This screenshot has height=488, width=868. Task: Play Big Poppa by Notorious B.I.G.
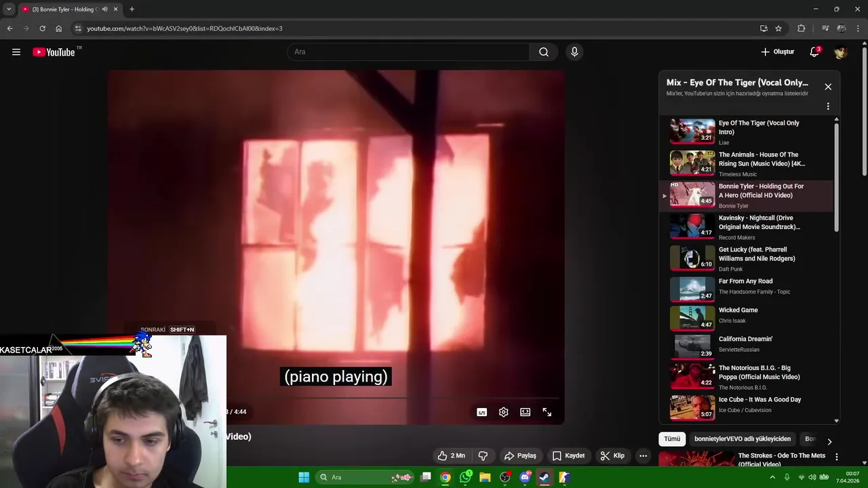[x=746, y=377]
